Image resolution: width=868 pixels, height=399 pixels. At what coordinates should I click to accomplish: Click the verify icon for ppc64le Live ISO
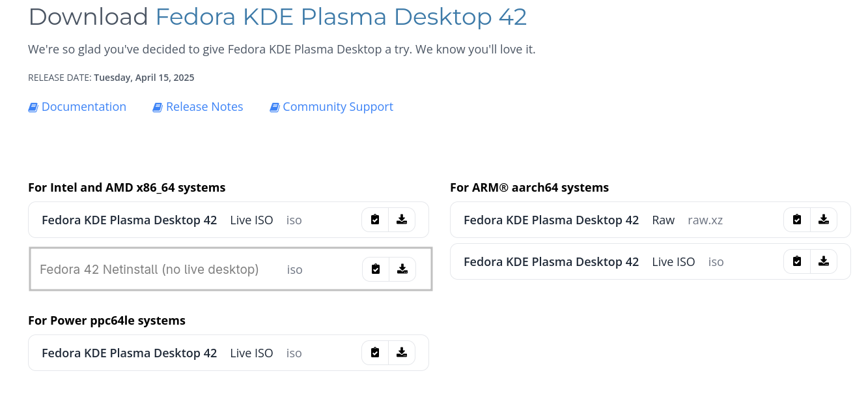375,353
